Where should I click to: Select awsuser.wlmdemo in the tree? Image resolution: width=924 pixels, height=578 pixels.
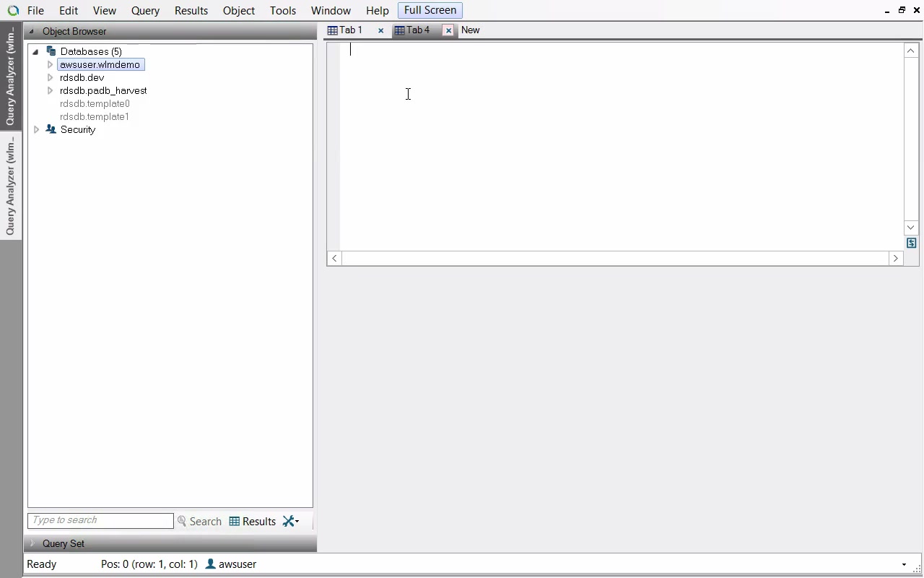click(x=100, y=64)
